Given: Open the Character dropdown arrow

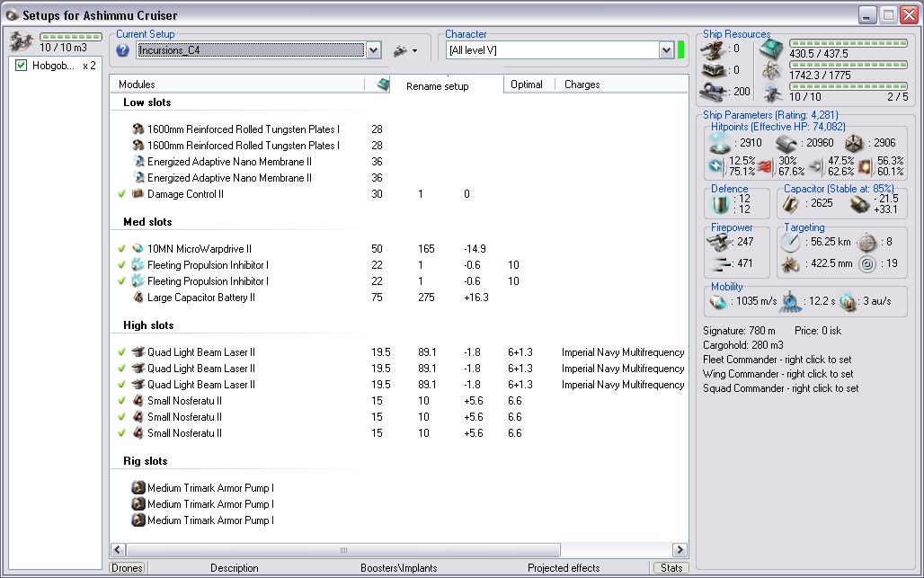Looking at the screenshot, I should coord(666,50).
